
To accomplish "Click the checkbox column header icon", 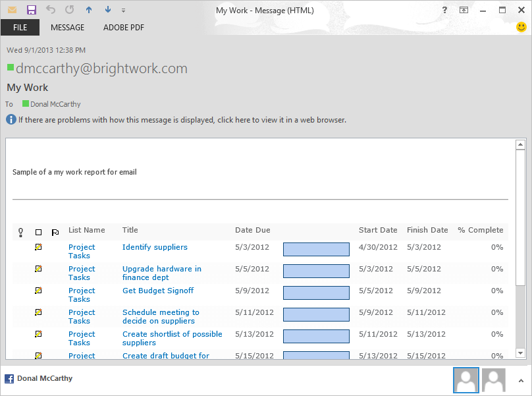I will click(x=38, y=232).
